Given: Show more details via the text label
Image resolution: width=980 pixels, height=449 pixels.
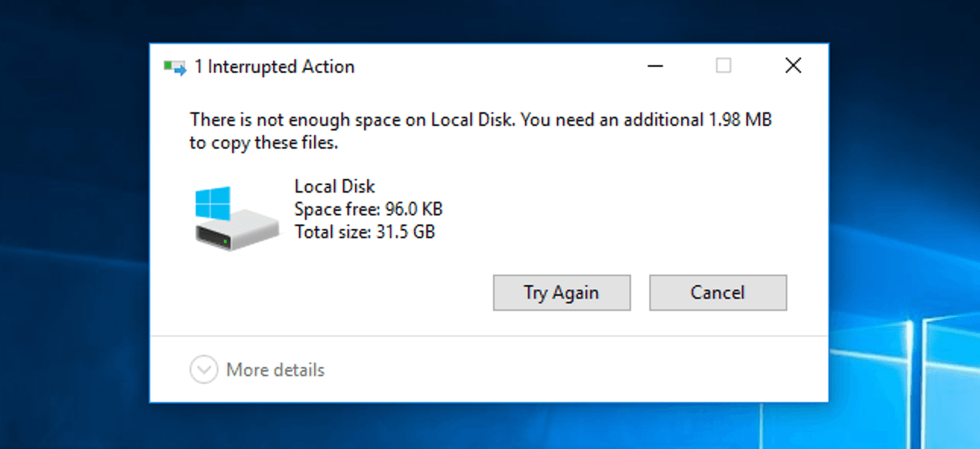Looking at the screenshot, I should 275,370.
